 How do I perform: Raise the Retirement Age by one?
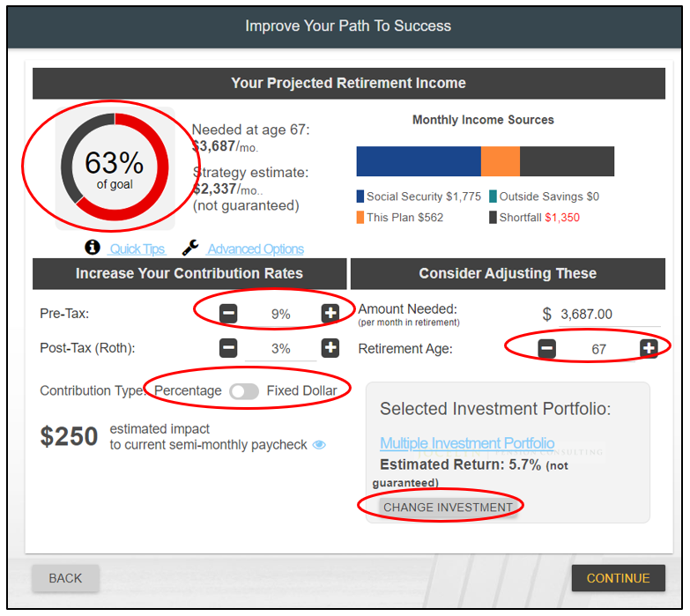pos(649,349)
